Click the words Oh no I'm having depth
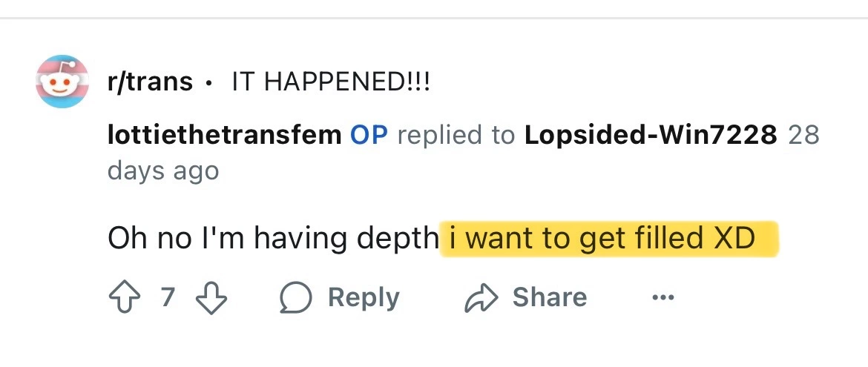868x367 pixels. [273, 239]
